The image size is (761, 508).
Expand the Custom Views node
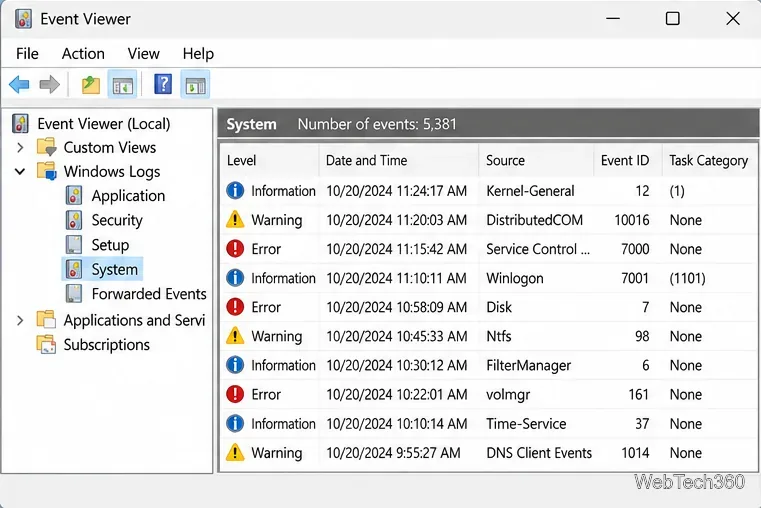click(20, 147)
